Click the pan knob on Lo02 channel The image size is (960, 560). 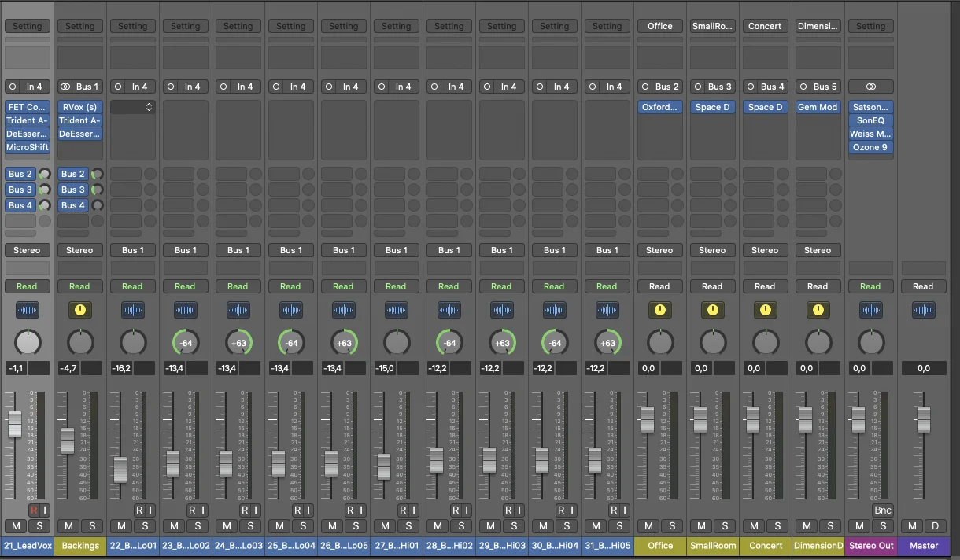pos(186,343)
